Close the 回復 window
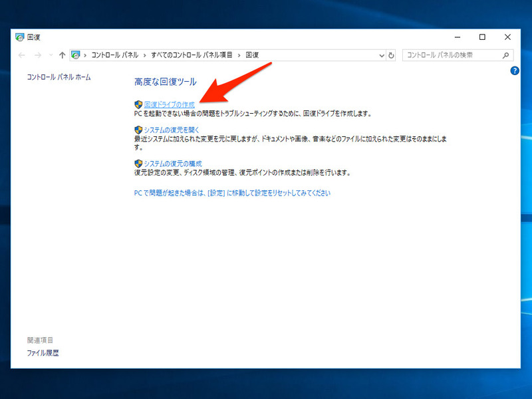Viewport: 532px width, 399px height. (507, 37)
